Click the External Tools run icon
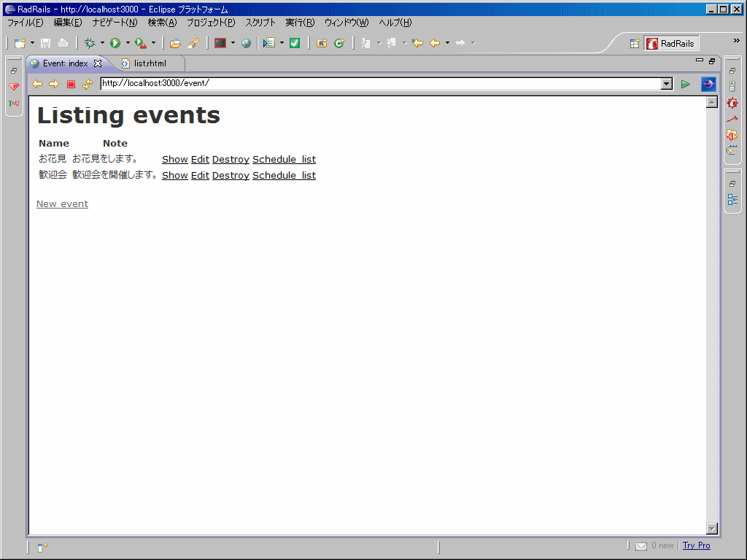 coord(141,43)
